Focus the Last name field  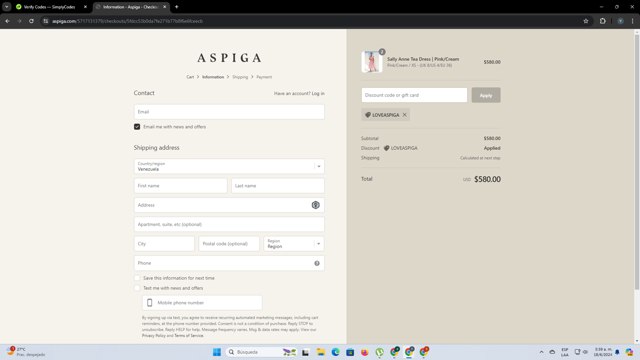[x=278, y=186]
